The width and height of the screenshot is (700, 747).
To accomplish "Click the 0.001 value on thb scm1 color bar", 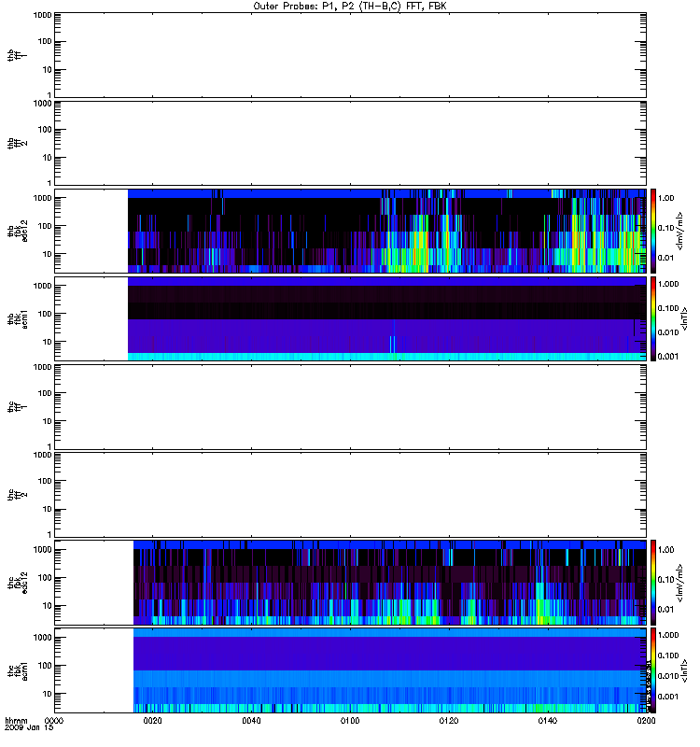I will tap(668, 356).
